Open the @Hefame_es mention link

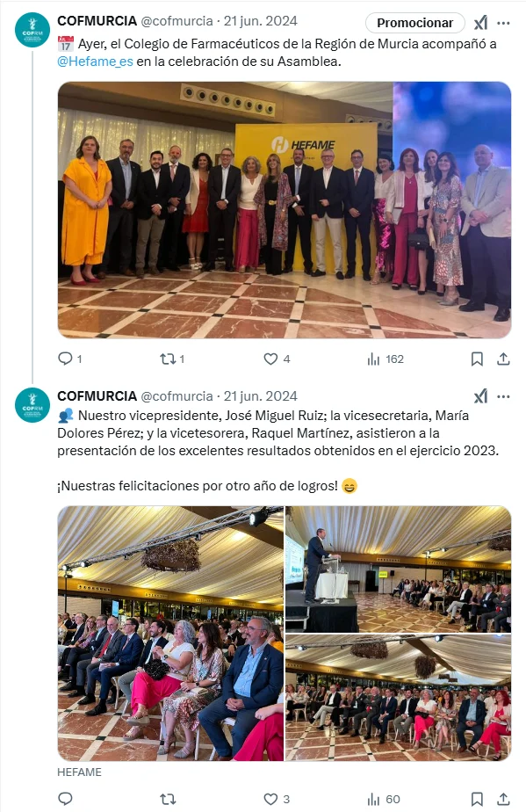coord(95,62)
